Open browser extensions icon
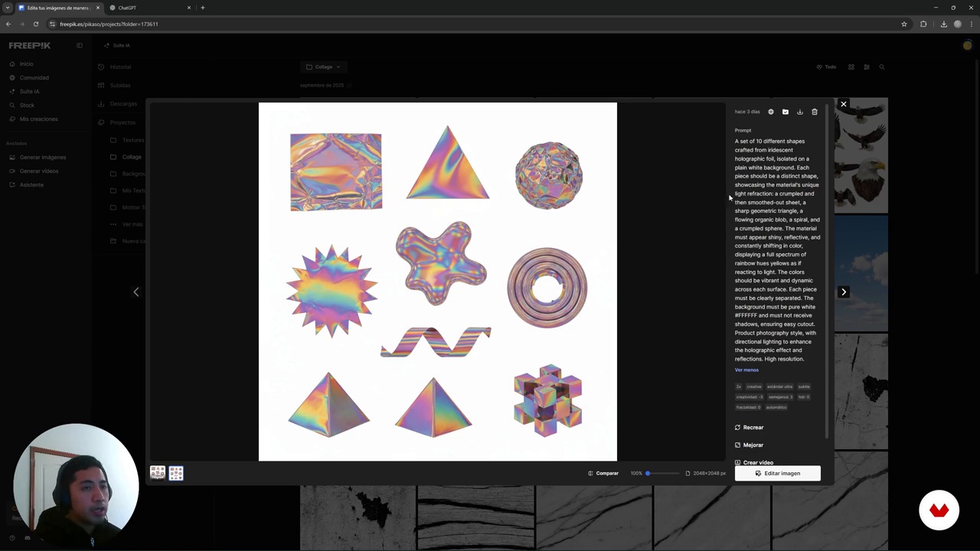 [x=923, y=24]
